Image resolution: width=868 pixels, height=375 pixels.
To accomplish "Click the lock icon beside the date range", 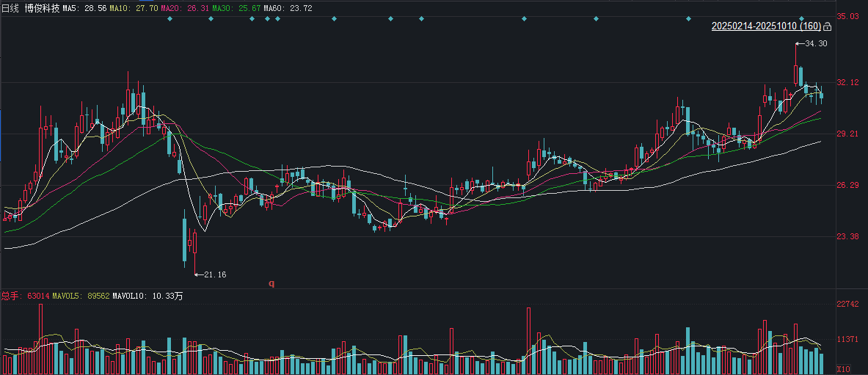I will coord(828,26).
